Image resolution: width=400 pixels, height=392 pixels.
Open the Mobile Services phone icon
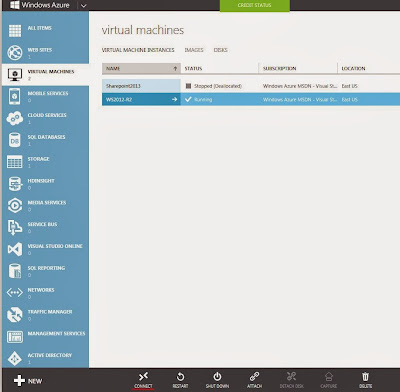coord(15,96)
